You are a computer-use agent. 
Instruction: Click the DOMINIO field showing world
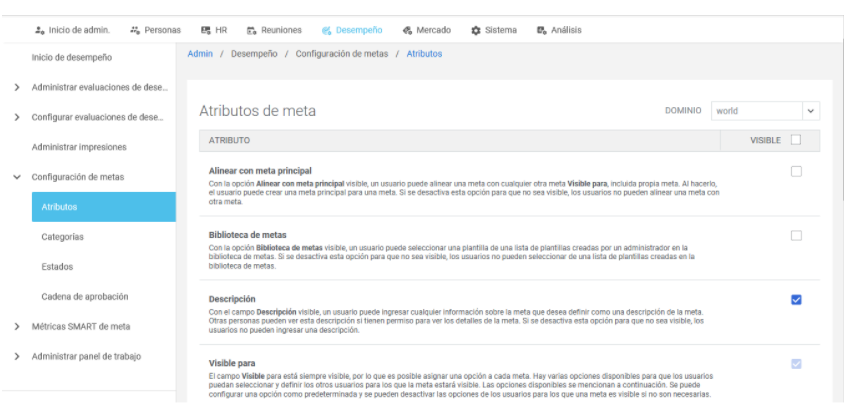pos(756,111)
